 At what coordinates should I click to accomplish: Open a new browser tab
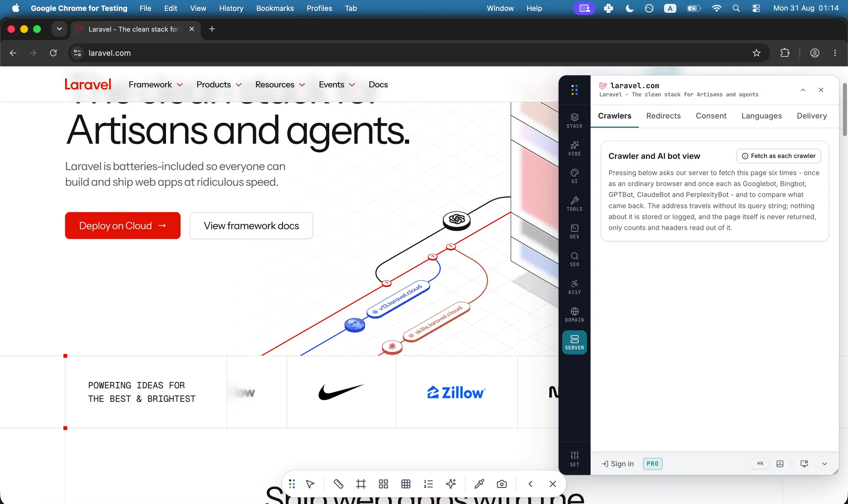212,29
